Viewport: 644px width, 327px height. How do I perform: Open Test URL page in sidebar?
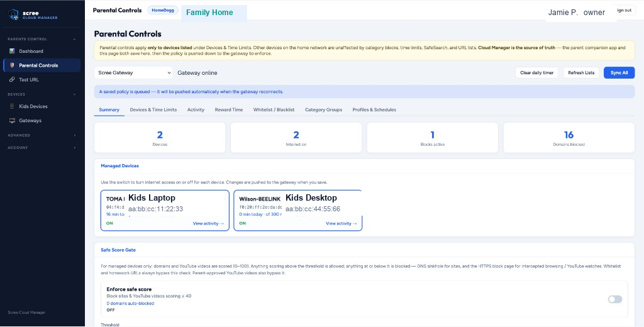[42, 80]
